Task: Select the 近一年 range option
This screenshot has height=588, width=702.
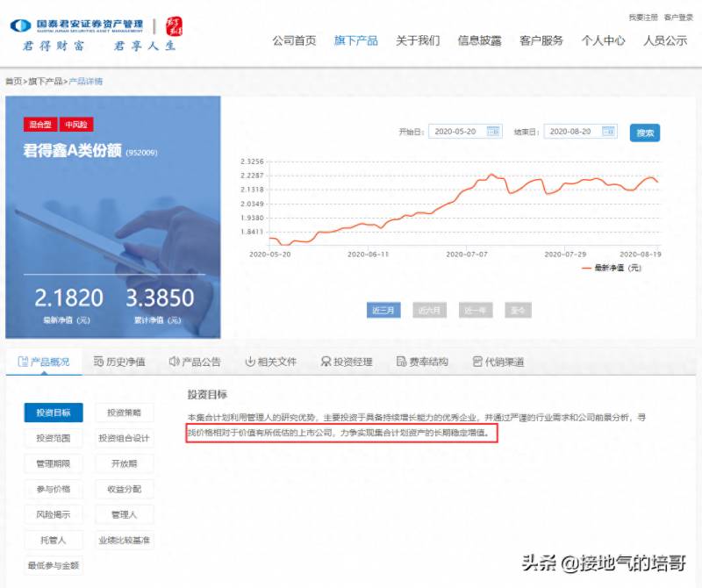Action: pos(476,310)
